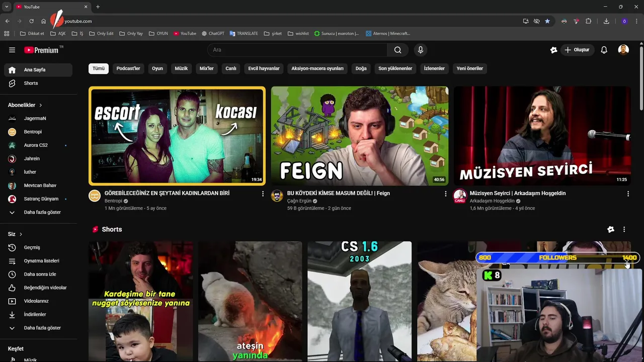Open the TRANSLATE bookmark
Image resolution: width=644 pixels, height=362 pixels.
(244, 34)
